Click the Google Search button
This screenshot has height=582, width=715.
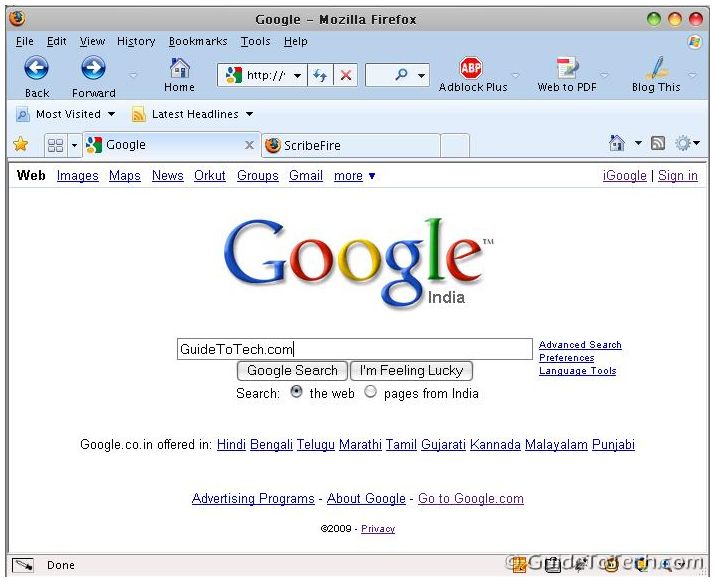(x=292, y=370)
